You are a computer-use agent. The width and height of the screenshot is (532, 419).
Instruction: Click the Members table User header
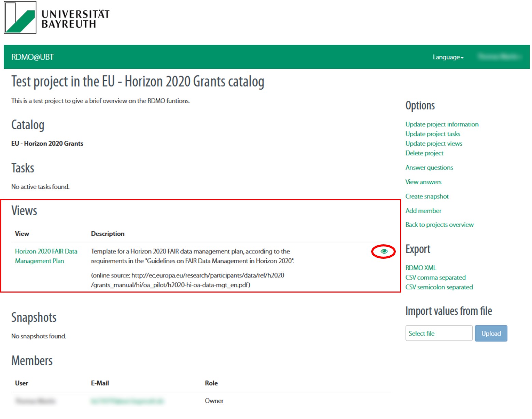tap(22, 383)
